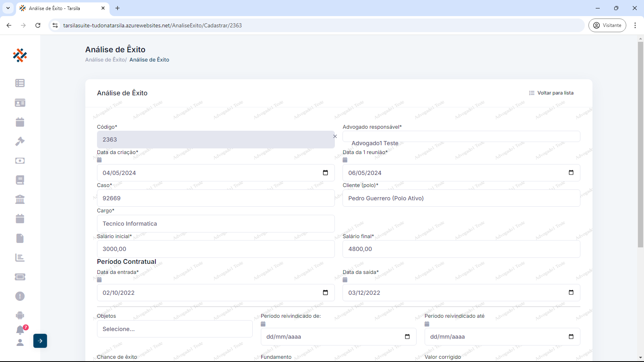Click the money bill sidebar icon
Viewport: 644px width, 362px height.
point(20,160)
